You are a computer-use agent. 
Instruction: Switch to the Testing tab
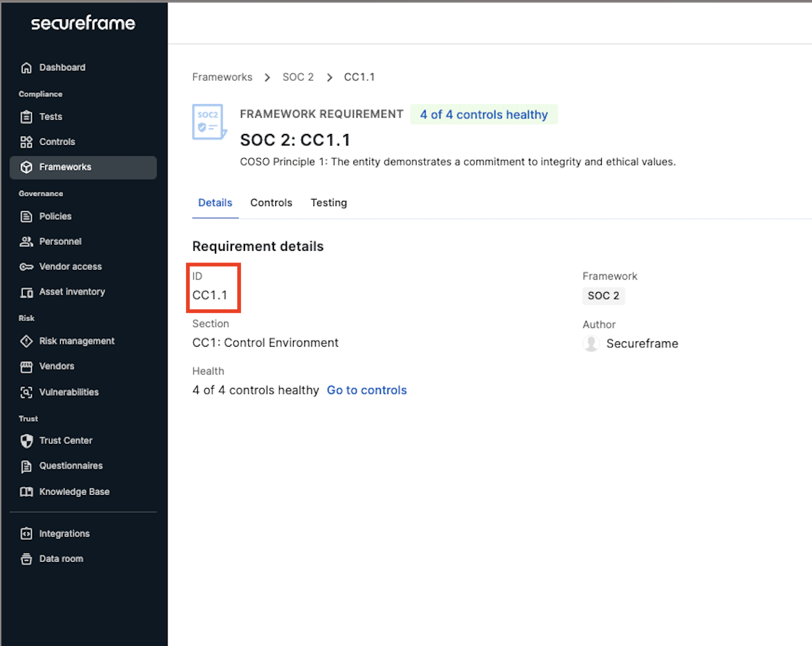point(328,203)
